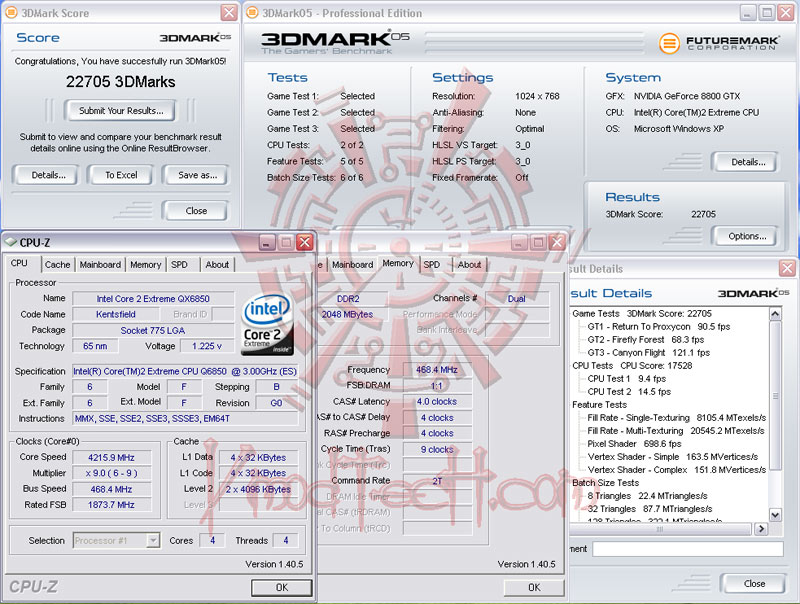The height and width of the screenshot is (604, 800).
Task: Close the 3DMark Score window with X
Action: coord(229,12)
